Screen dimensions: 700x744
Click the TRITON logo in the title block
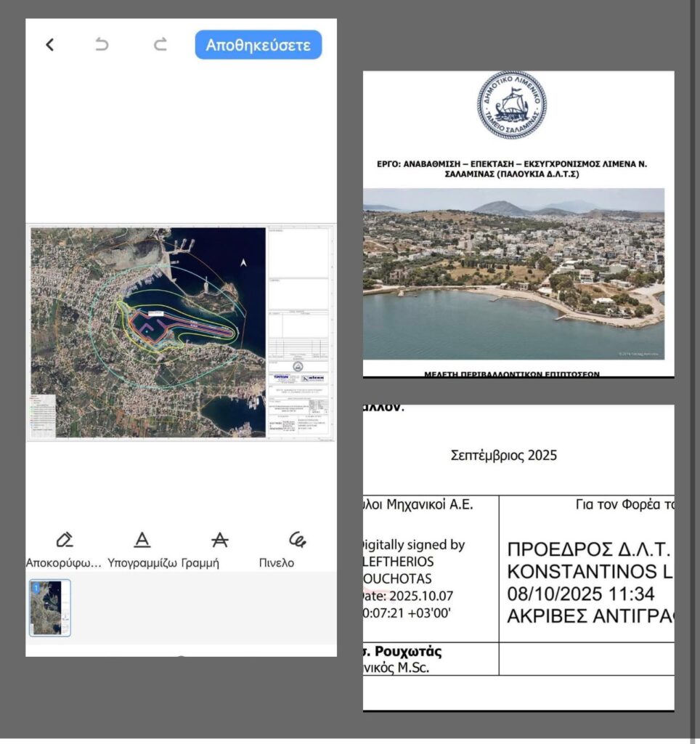(x=281, y=377)
